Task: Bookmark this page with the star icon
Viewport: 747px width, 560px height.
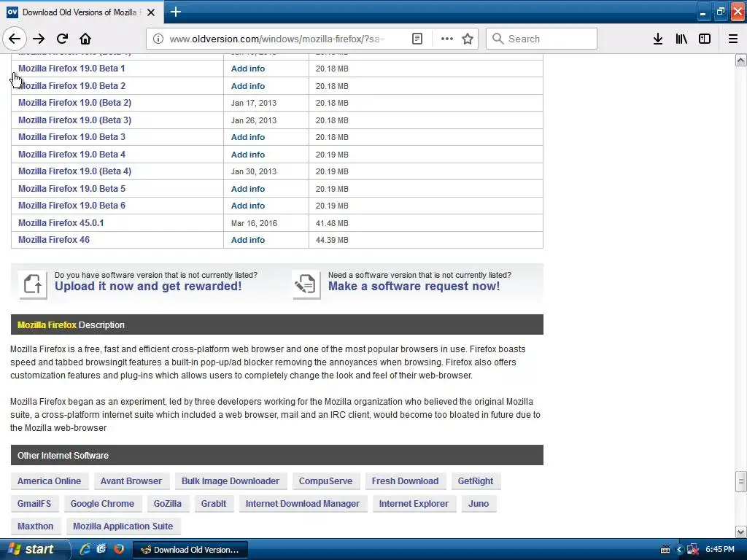Action: coord(468,39)
